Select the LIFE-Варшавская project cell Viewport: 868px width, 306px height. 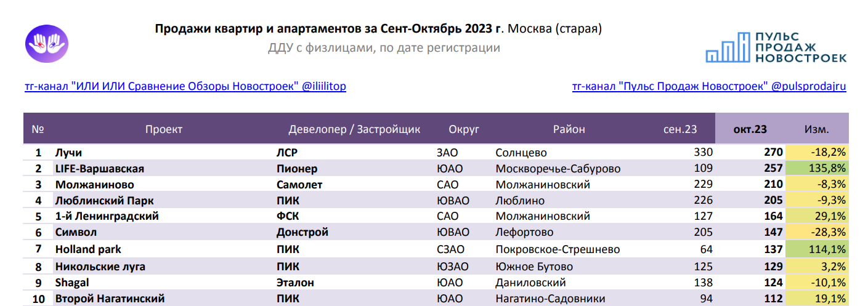point(100,168)
